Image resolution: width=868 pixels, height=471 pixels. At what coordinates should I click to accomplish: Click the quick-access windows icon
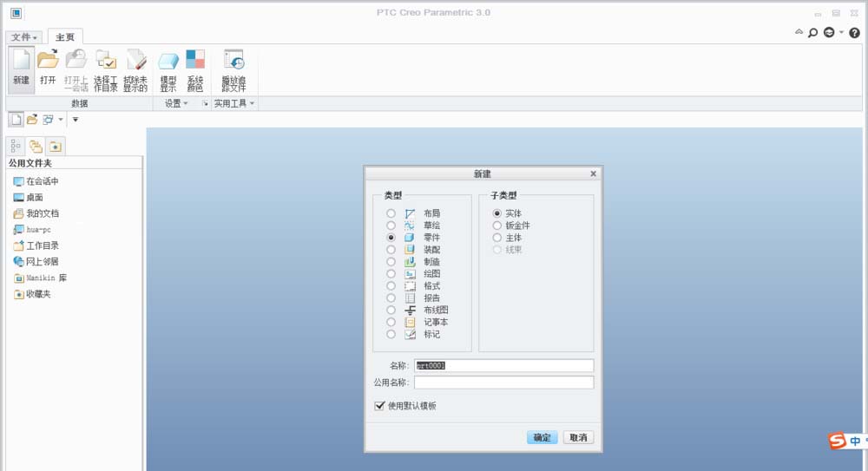[48, 119]
